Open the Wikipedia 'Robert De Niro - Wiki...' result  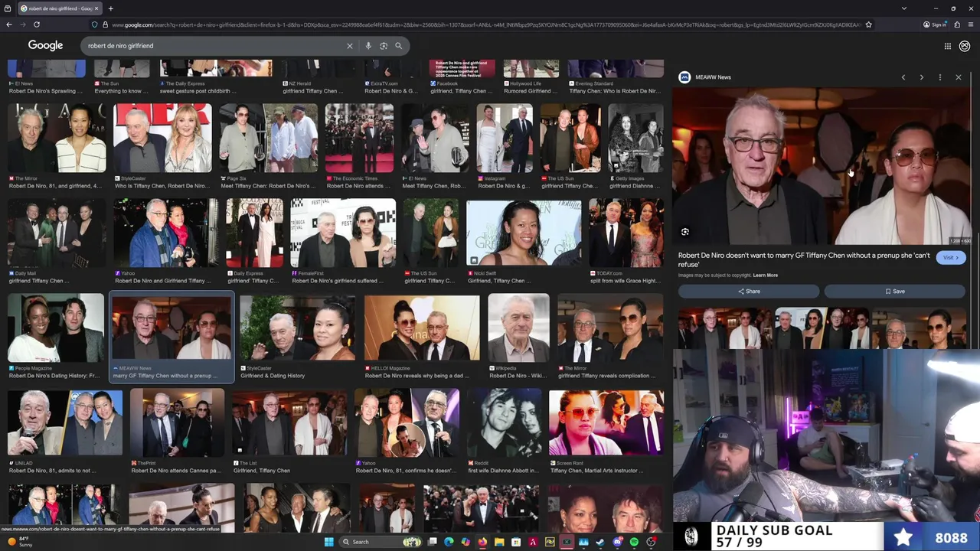click(519, 336)
